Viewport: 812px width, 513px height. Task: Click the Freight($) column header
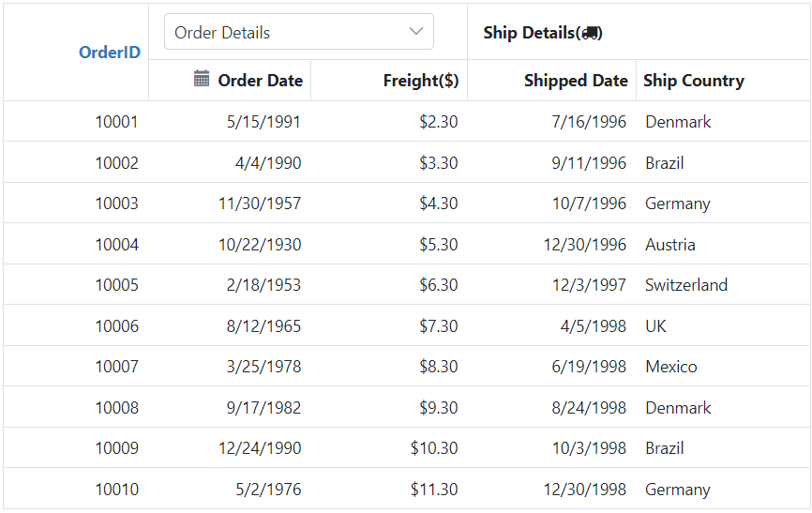(x=420, y=81)
